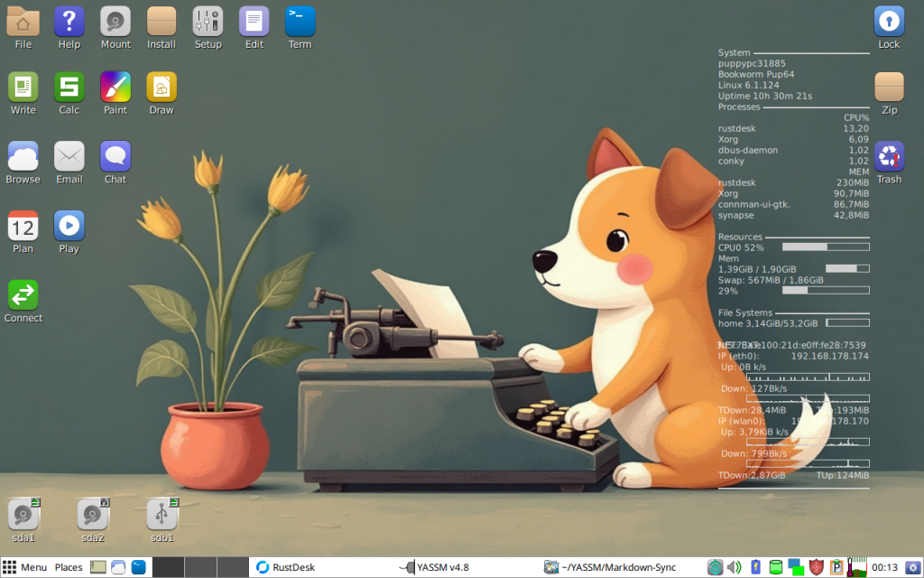Screen dimensions: 924x578
Task: Click the 00:13 clock in tray
Action: point(884,567)
